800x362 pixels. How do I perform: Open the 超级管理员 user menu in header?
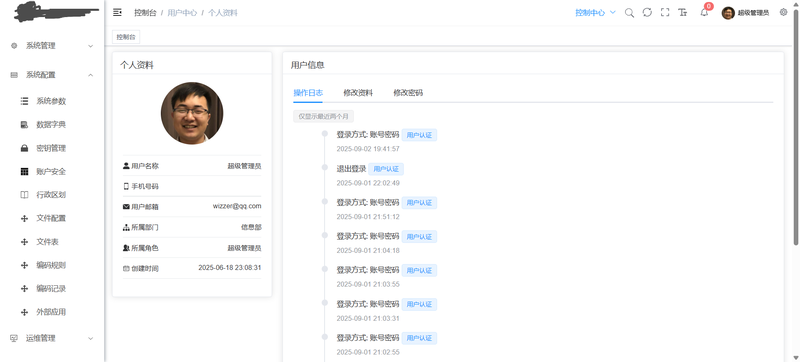745,13
